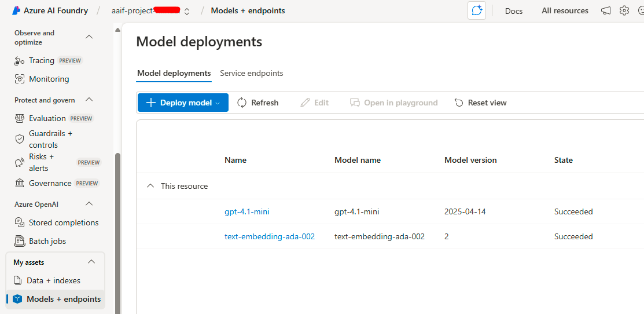Collapse the My assets section
The image size is (644, 314).
coord(91,262)
